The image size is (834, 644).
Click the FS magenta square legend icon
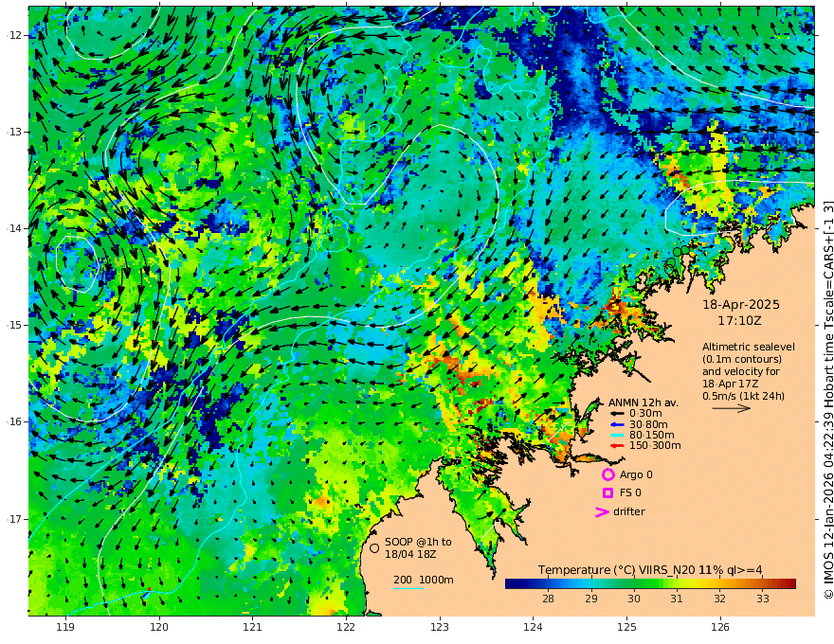[607, 492]
